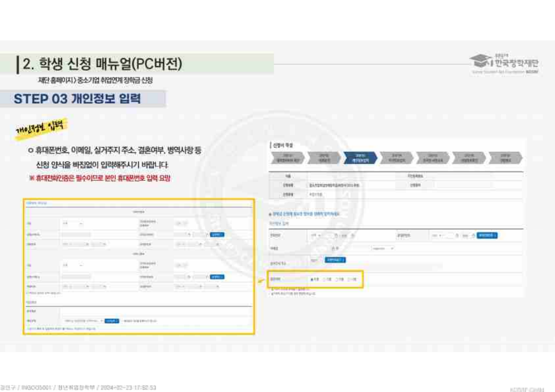Select the first marriage status radio option
The width and height of the screenshot is (555, 392).
312,279
